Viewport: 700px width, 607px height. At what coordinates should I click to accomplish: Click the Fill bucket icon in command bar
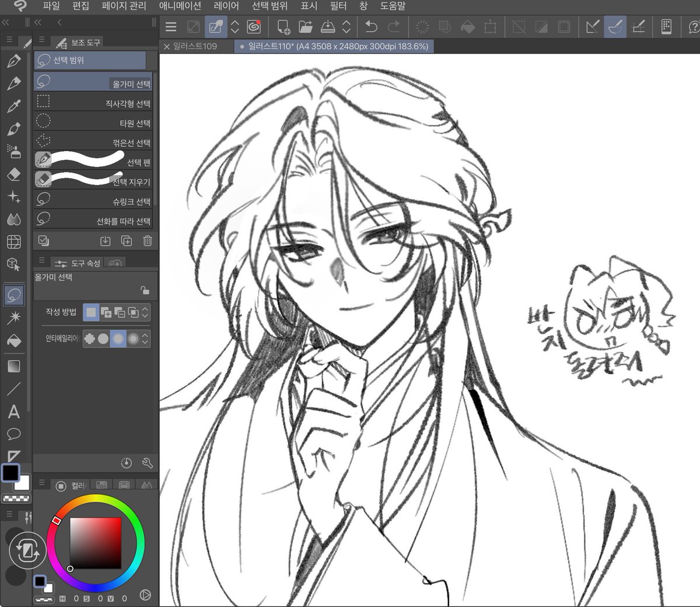coord(468,27)
